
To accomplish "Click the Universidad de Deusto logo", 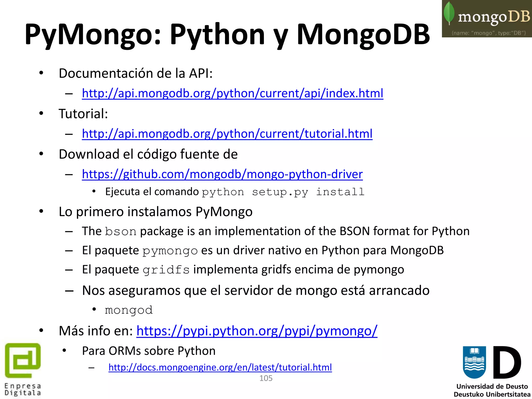I will pos(492,371).
